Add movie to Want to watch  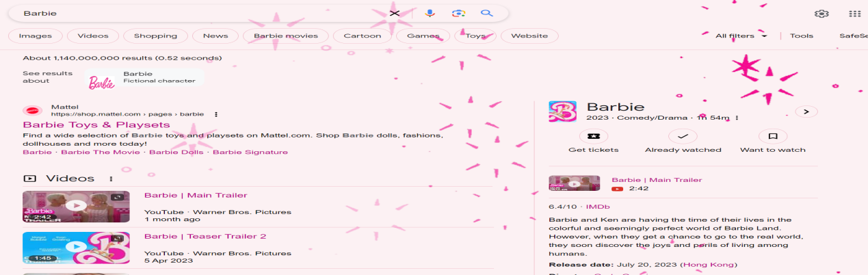pos(773,136)
